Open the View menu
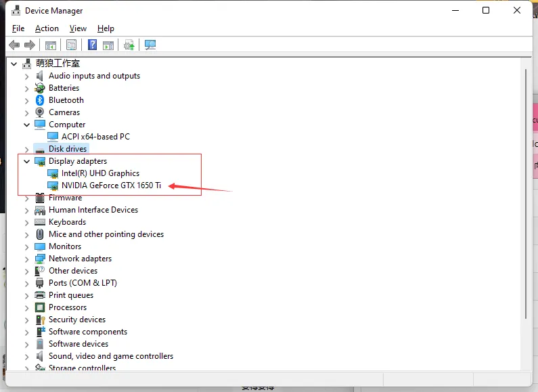 (78, 28)
